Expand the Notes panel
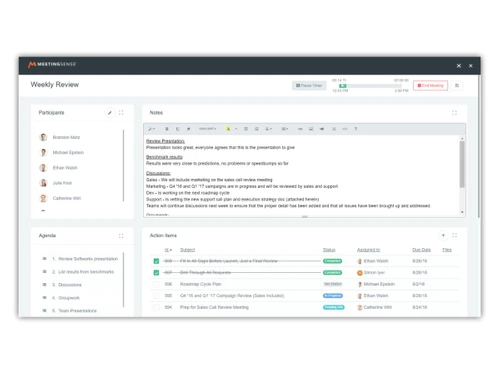Screen dimensions: 500x375 tap(454, 113)
